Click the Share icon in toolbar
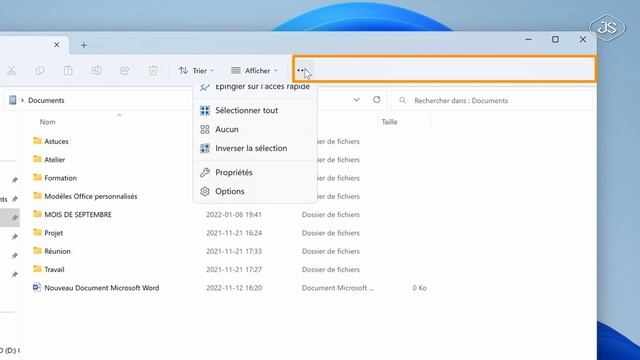The image size is (640, 360). pos(124,71)
